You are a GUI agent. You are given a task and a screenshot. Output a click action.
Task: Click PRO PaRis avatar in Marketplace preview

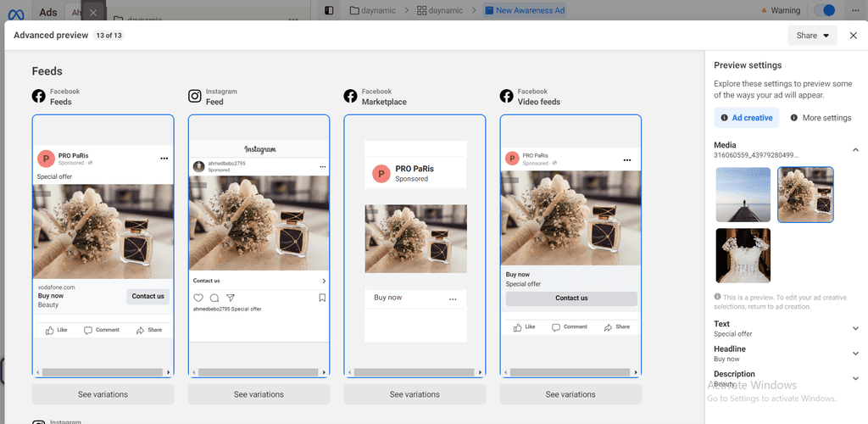click(381, 173)
